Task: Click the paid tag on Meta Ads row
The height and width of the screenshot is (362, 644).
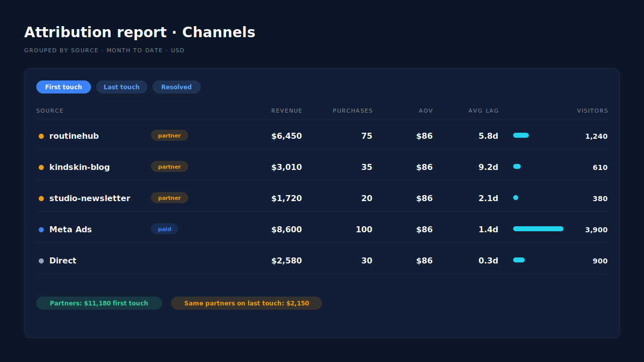Action: pos(165,229)
